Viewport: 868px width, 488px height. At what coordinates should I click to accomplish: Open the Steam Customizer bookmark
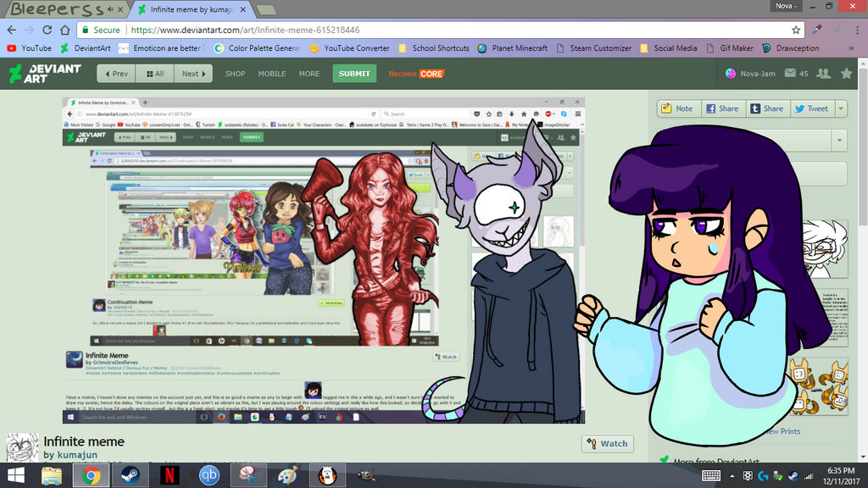[x=594, y=48]
